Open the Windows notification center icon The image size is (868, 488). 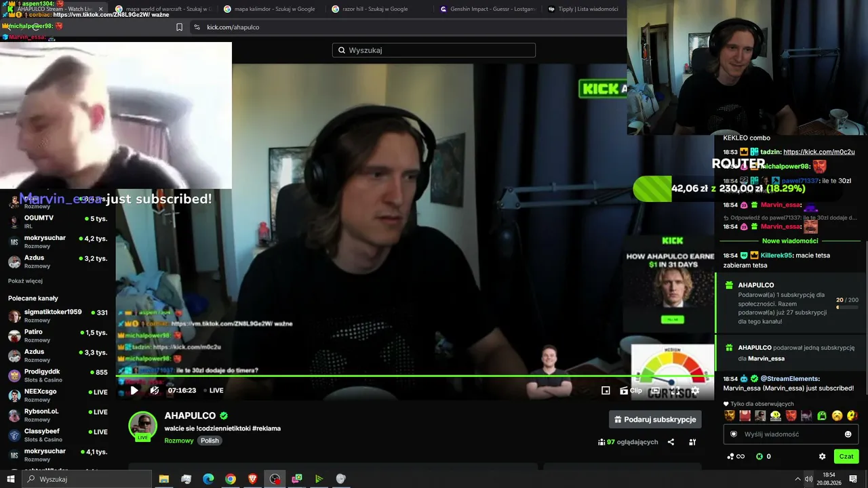point(853,479)
